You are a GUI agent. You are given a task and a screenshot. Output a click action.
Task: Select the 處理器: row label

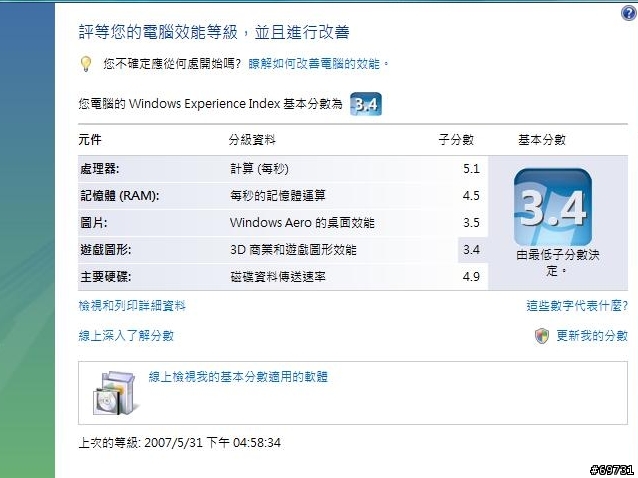coord(100,168)
